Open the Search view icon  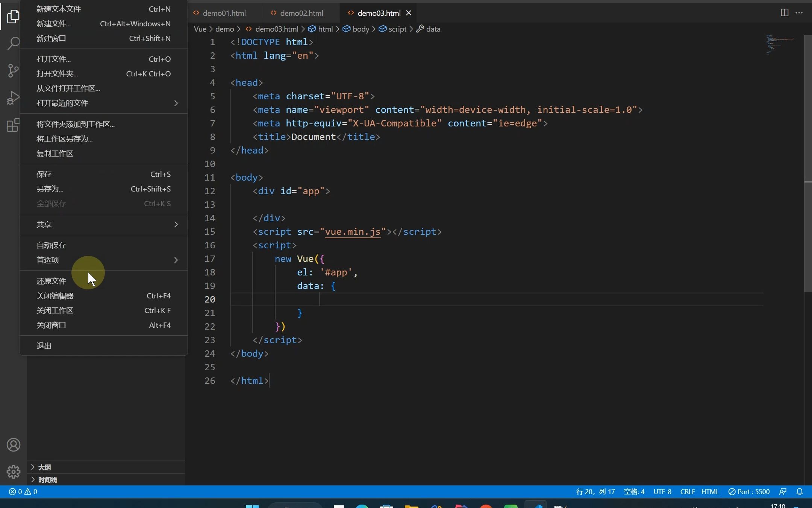pos(13,43)
